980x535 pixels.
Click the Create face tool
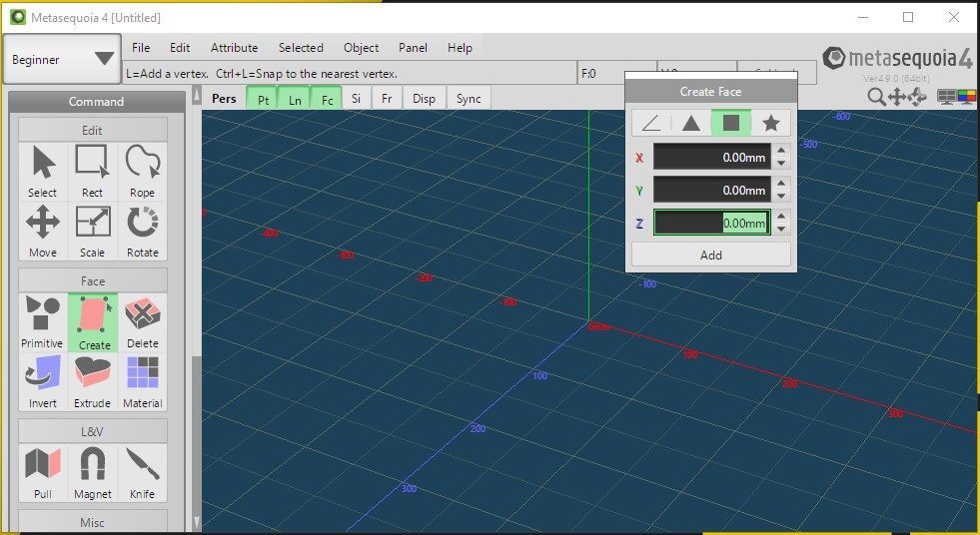pyautogui.click(x=93, y=322)
